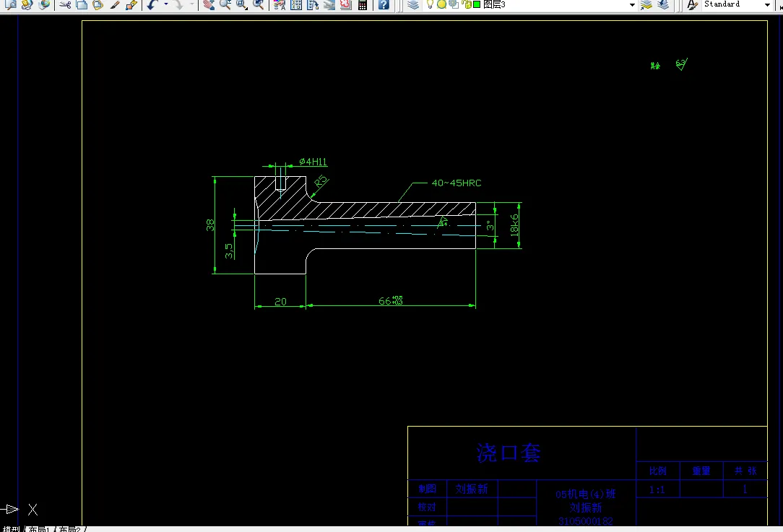Viewport: 783px width, 532px height.
Task: Open Plot Preview from the toolbar
Action: click(x=10, y=4)
